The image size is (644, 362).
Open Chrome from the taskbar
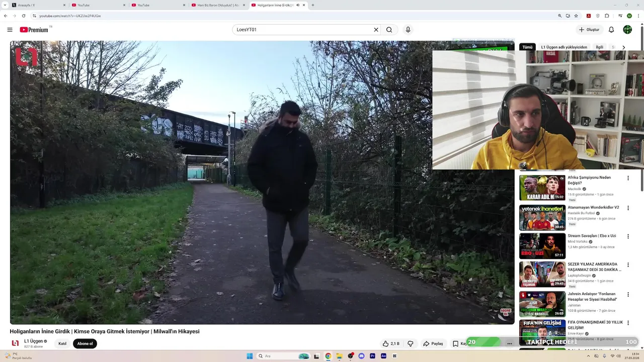[328, 356]
